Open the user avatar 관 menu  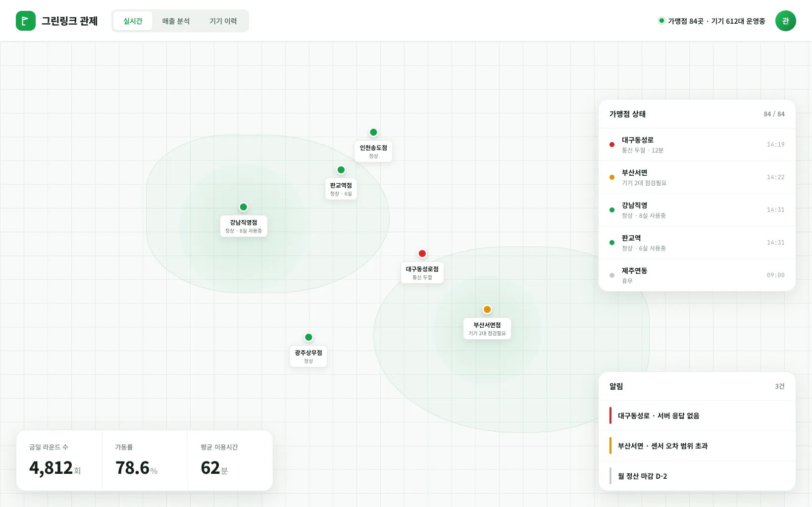[x=785, y=21]
